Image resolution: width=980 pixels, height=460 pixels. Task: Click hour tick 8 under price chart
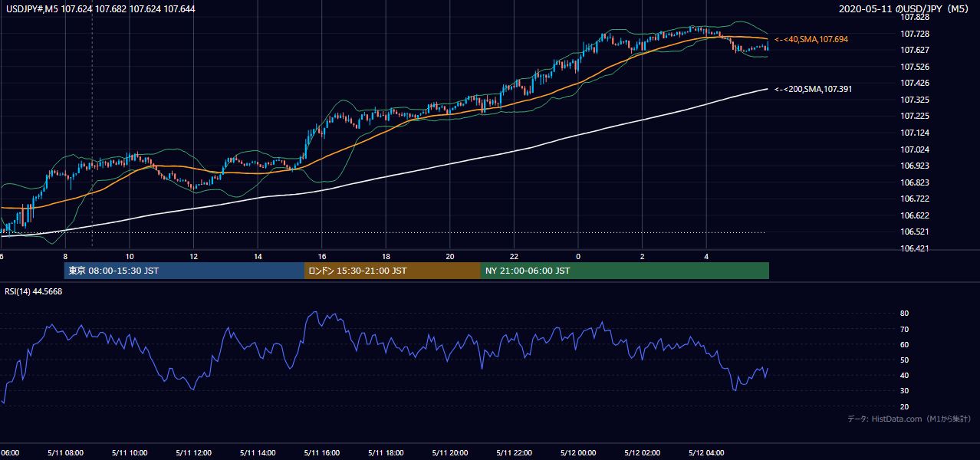[x=65, y=257]
